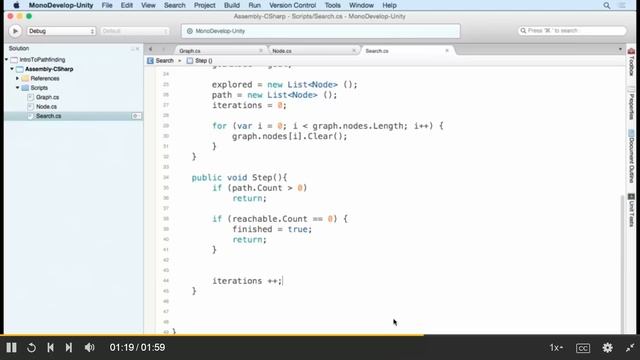Open the 1x playback speed menu

click(x=556, y=348)
